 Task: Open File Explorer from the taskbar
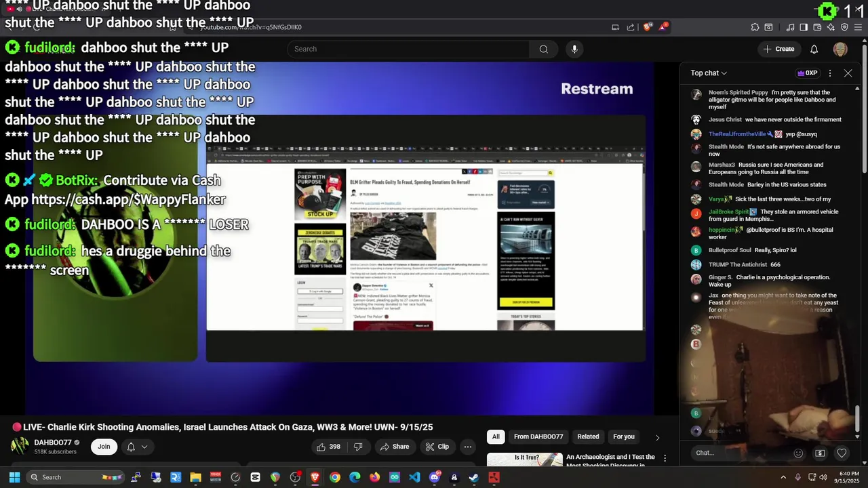pyautogui.click(x=195, y=477)
